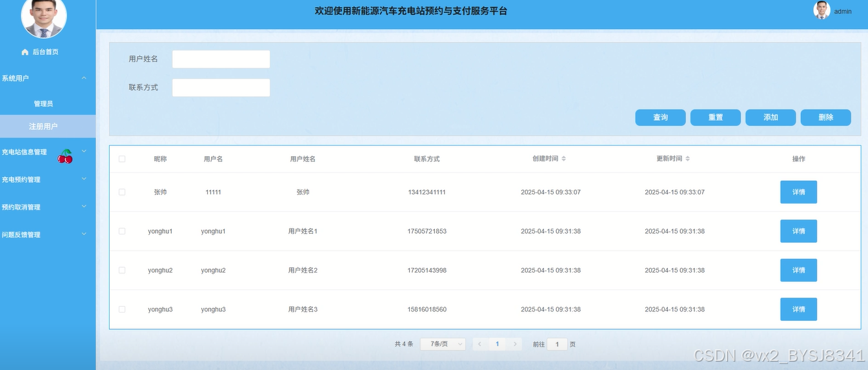
Task: Open the 7条/页 page size dropdown
Action: pyautogui.click(x=442, y=344)
